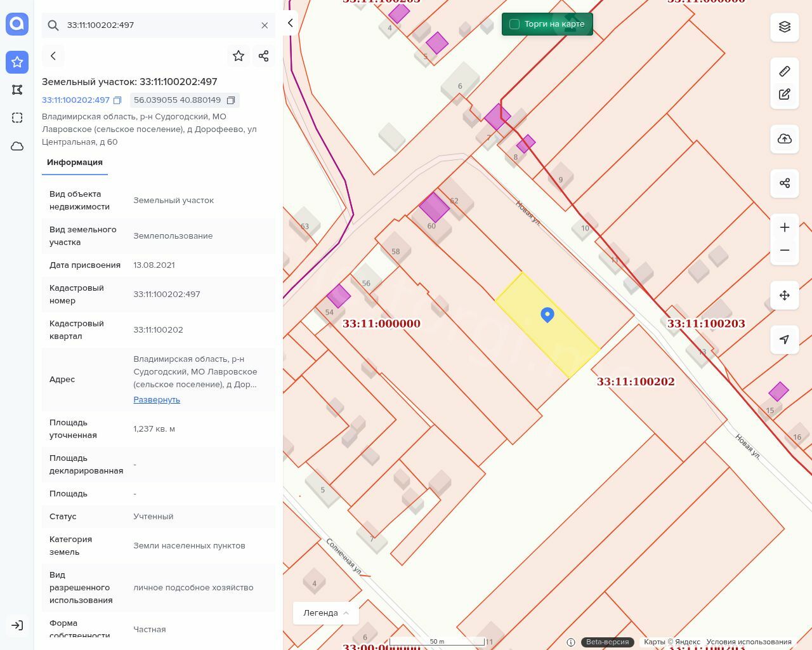Image resolution: width=812 pixels, height=650 pixels.
Task: Click the blue marker on yellow parcel
Action: pyautogui.click(x=547, y=314)
